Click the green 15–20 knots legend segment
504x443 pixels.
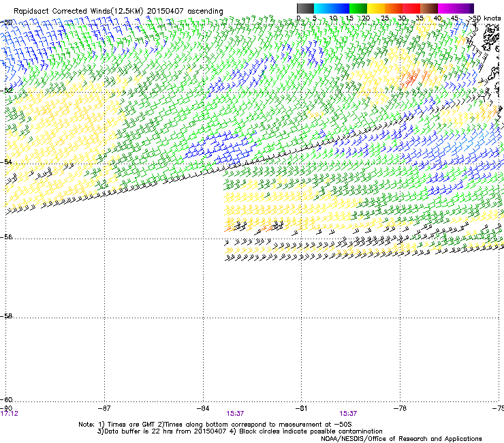[358, 8]
